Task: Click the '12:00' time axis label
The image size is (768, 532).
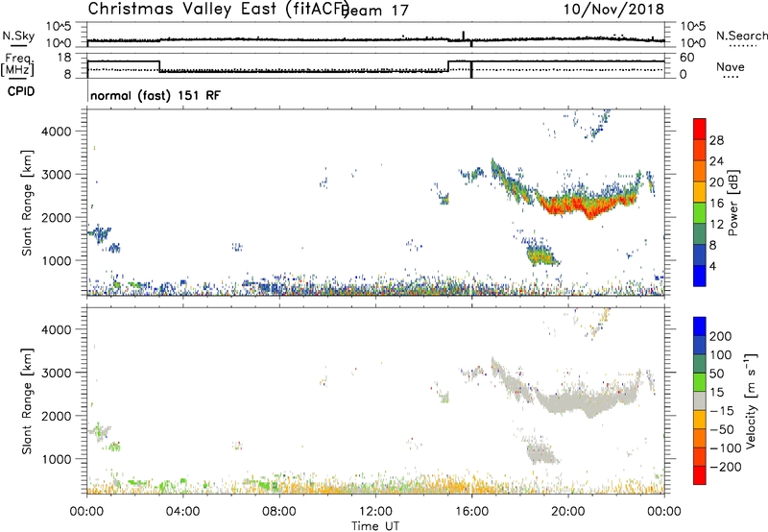Action: [x=375, y=512]
